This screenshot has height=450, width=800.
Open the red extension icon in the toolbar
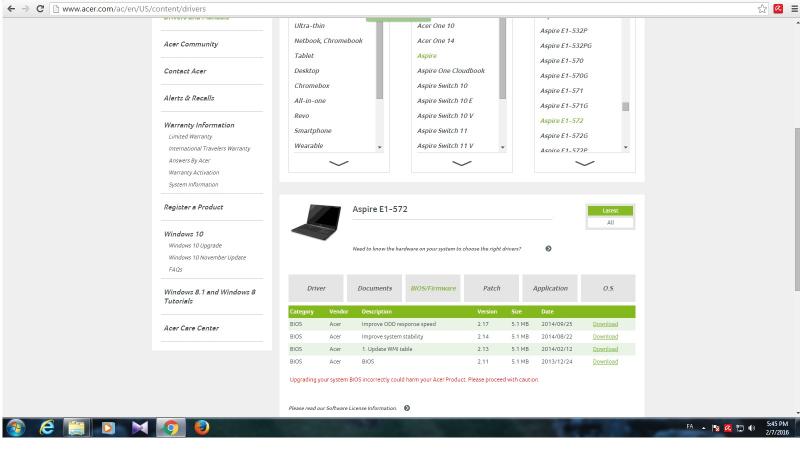pos(778,9)
